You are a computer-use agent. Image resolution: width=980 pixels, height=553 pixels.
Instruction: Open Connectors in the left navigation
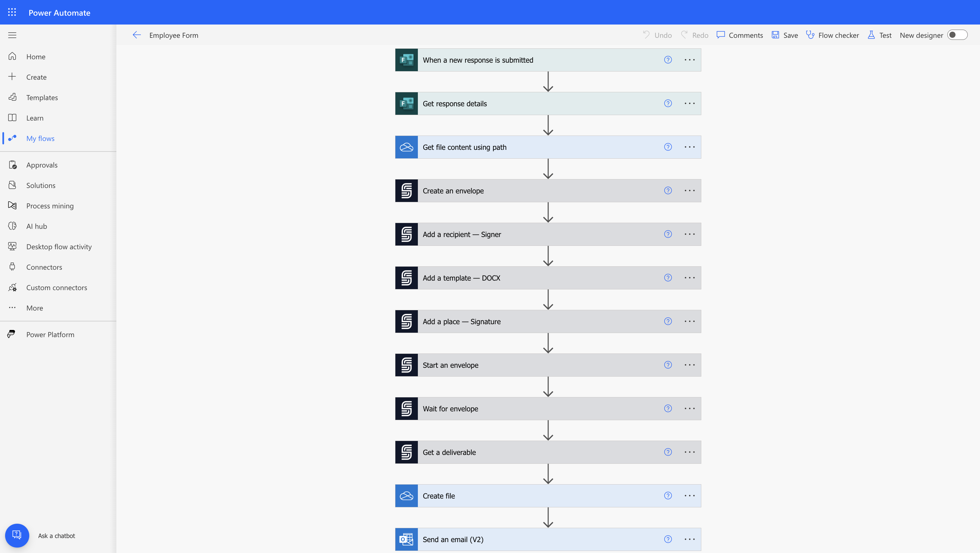(44, 267)
